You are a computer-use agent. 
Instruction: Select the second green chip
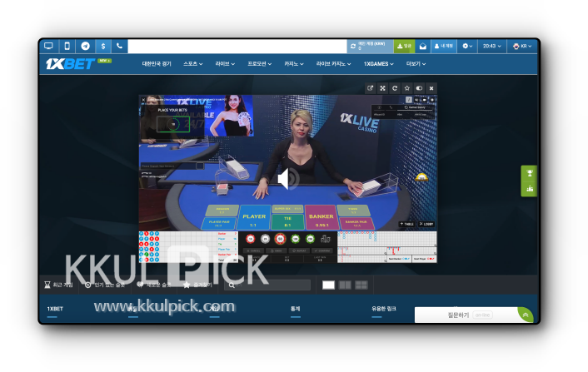coord(310,239)
